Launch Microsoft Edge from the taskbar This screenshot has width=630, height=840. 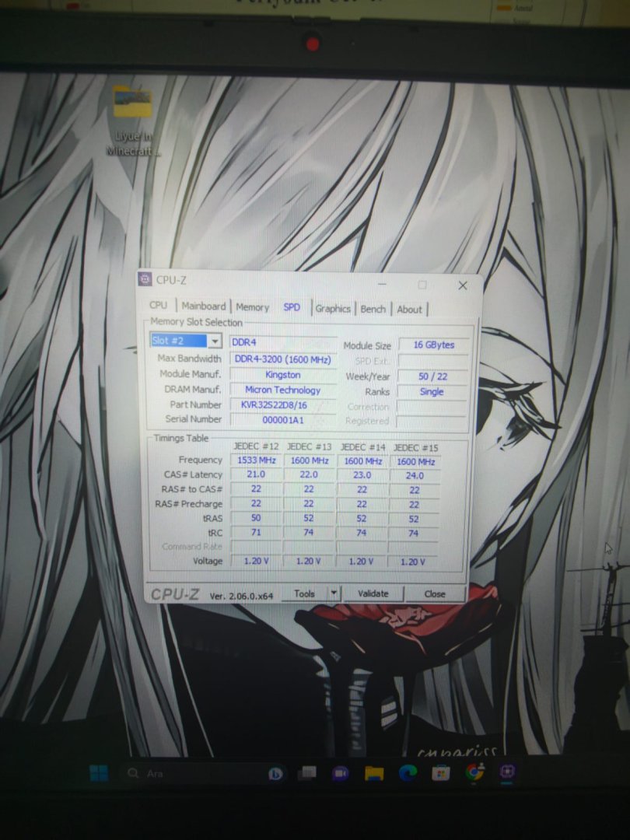coord(408,772)
